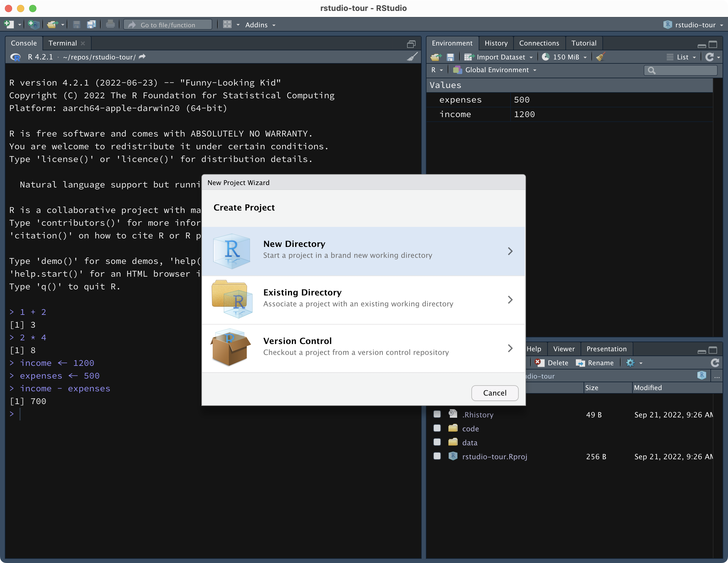728x563 pixels.
Task: Maximize the Environment pane
Action: [713, 44]
